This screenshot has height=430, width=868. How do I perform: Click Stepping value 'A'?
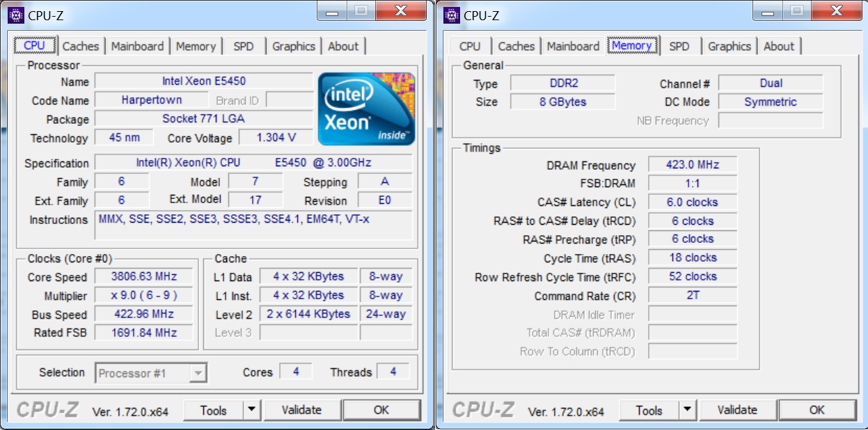pos(385,182)
